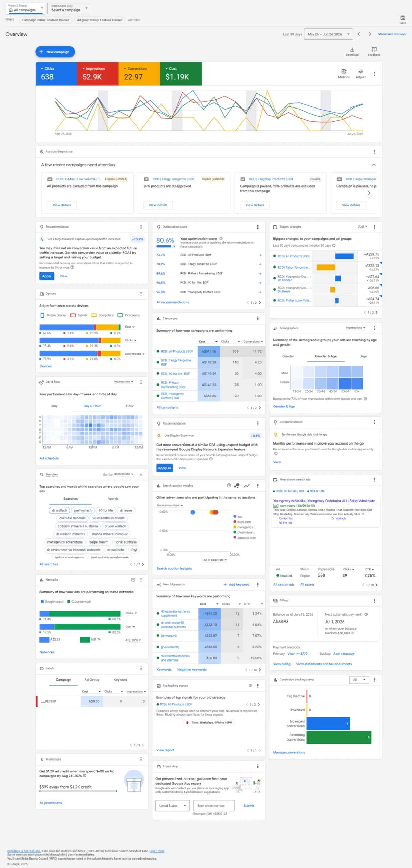Toggle TV screens legend checkbox
Screen dimensions: 412x868
(x=120, y=315)
